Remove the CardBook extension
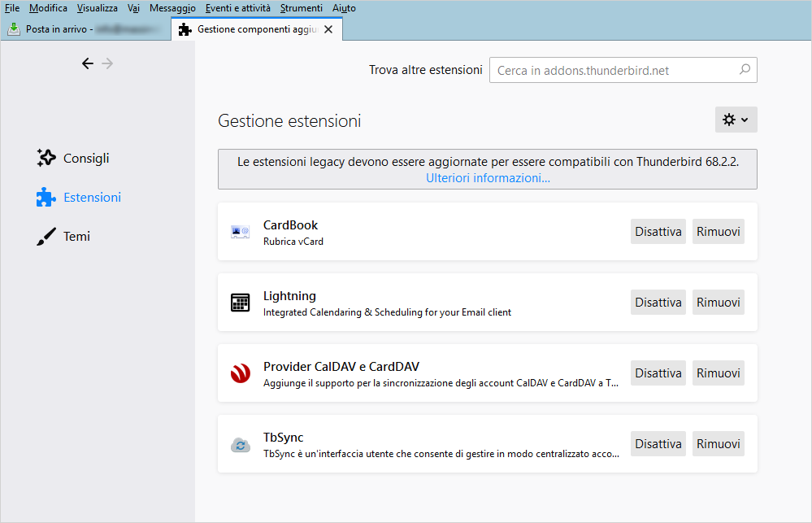Image resolution: width=812 pixels, height=523 pixels. click(719, 231)
